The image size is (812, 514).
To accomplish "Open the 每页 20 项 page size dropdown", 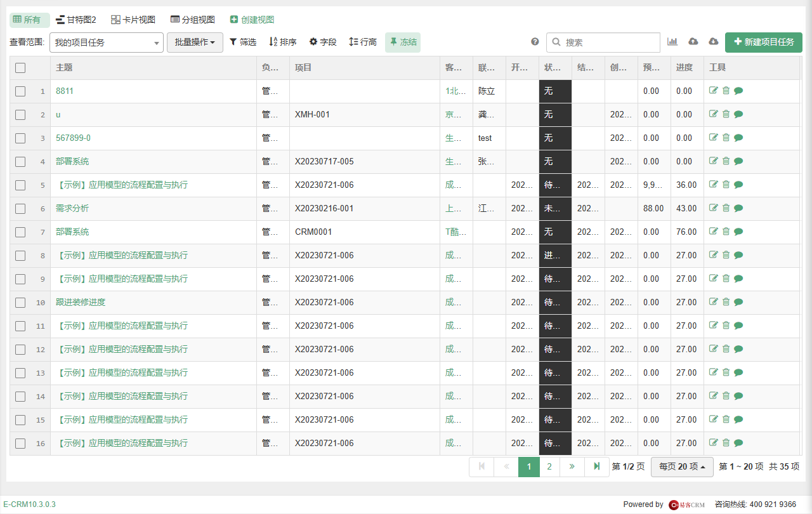I will [682, 466].
